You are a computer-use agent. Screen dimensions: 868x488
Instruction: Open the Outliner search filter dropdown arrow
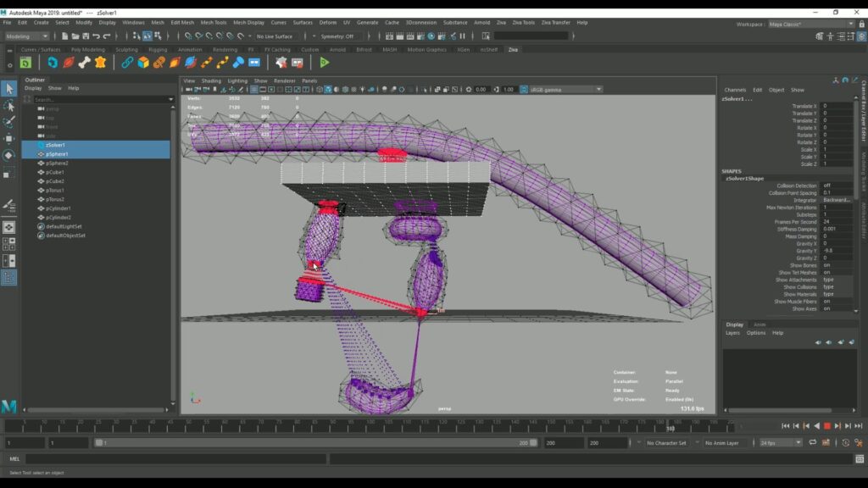[x=170, y=100]
